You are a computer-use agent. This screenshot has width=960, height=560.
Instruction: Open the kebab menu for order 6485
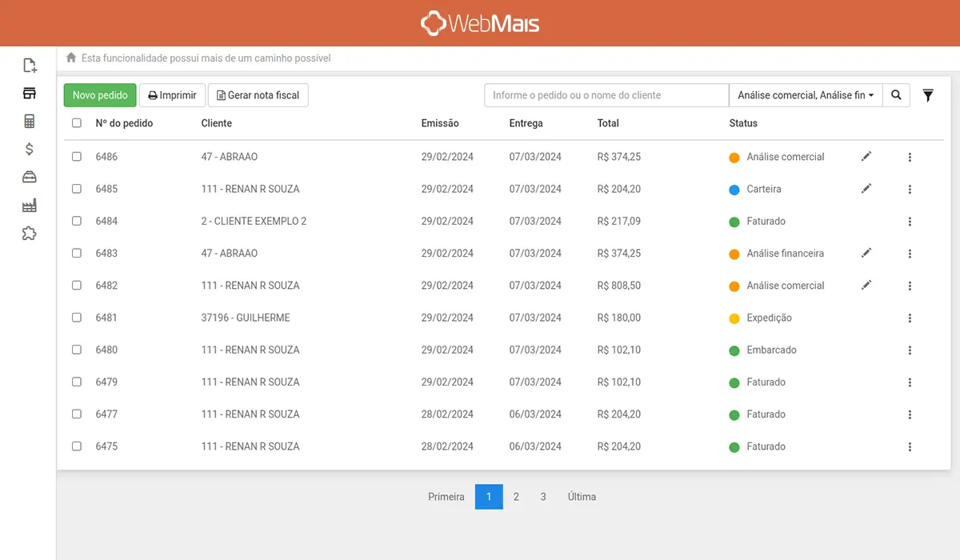click(x=910, y=189)
